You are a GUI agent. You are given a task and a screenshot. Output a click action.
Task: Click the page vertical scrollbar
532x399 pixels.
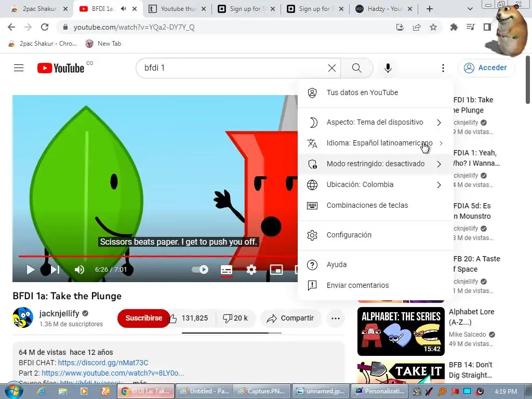coord(528,80)
